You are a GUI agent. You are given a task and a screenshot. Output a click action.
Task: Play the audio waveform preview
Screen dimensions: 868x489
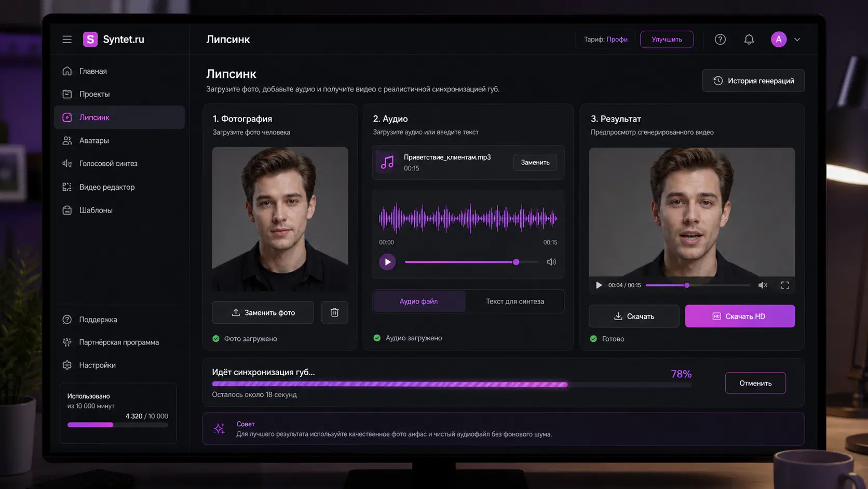[x=387, y=262]
